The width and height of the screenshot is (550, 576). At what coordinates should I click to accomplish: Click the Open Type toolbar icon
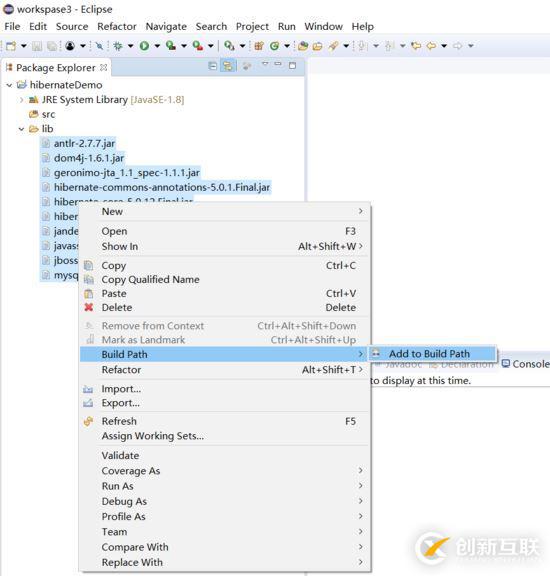303,46
